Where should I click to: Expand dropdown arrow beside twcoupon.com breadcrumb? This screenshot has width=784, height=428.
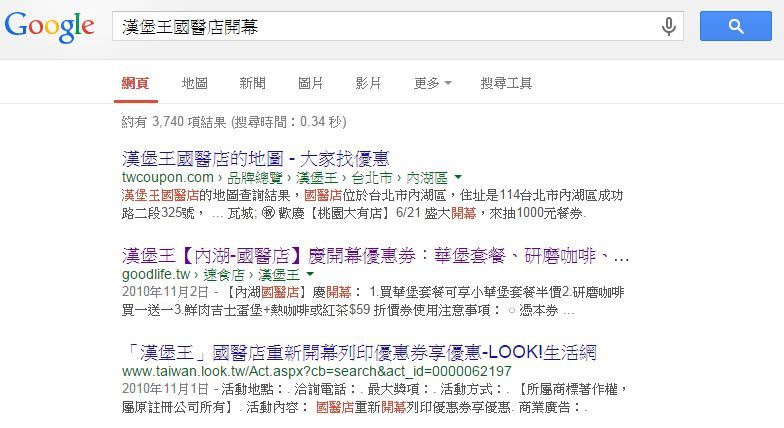pos(458,177)
